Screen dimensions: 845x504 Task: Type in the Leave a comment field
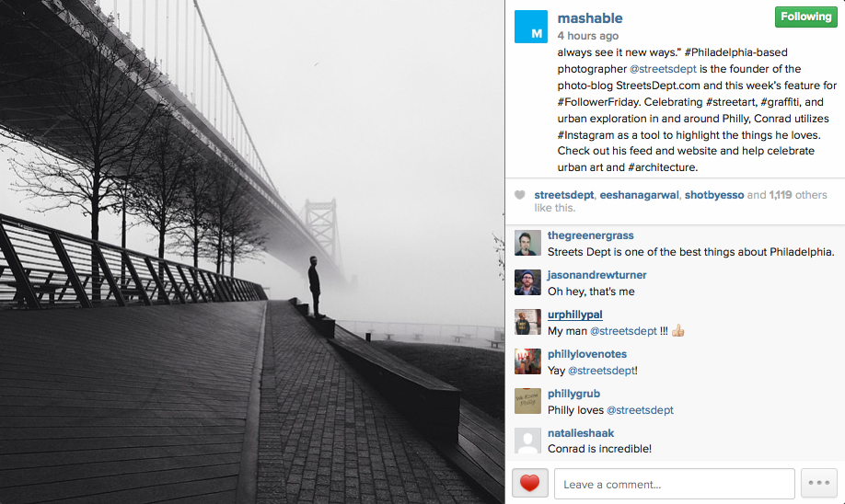674,484
